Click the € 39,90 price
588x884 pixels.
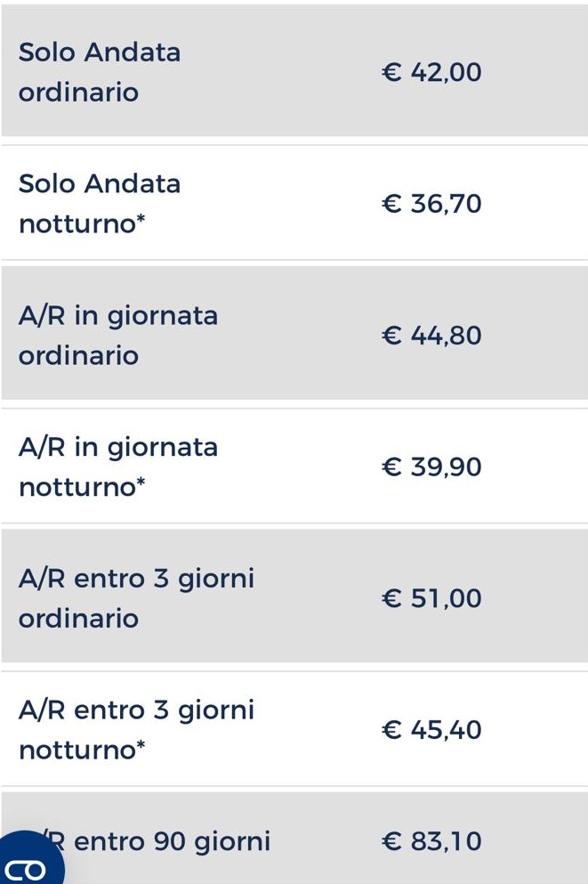pos(431,466)
